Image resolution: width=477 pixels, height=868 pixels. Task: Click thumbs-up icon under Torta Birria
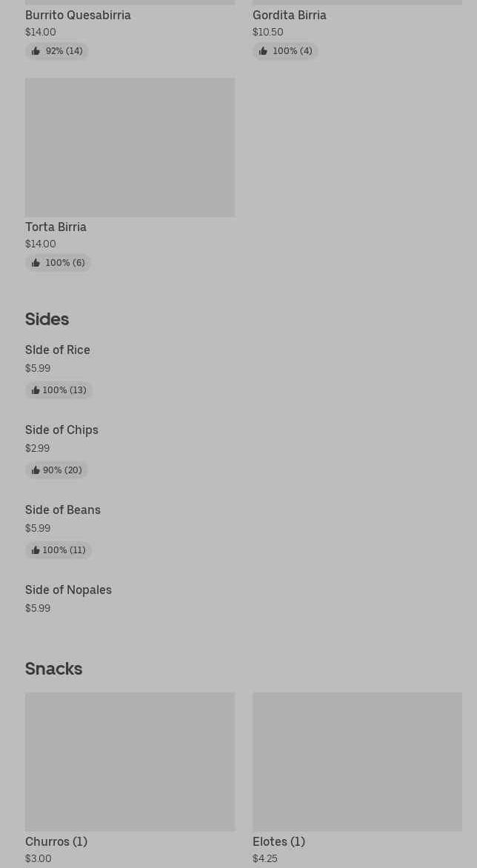[x=36, y=263]
